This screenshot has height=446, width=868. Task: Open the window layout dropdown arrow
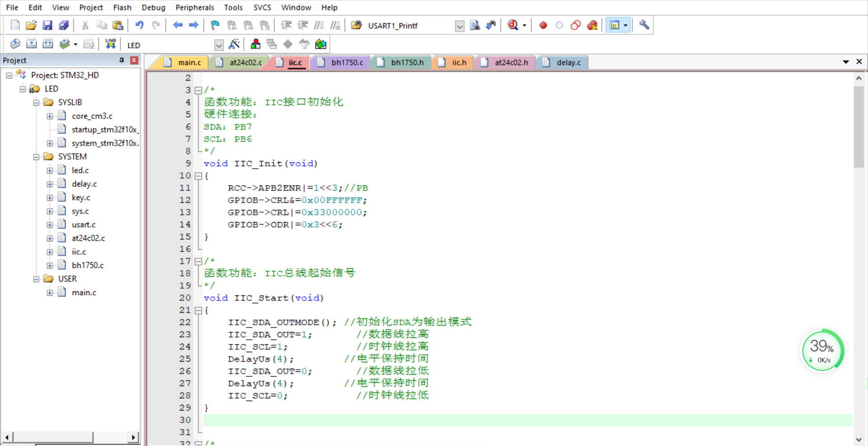tap(626, 25)
